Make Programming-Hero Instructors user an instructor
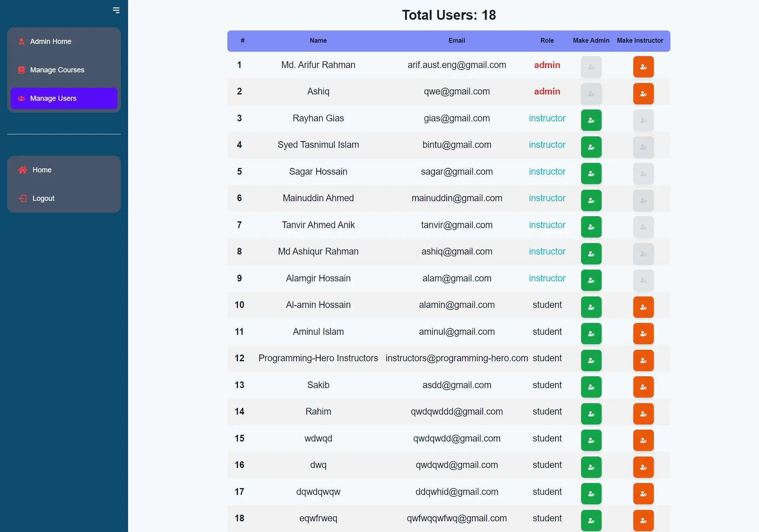Viewport: 759px width, 532px height. click(643, 360)
